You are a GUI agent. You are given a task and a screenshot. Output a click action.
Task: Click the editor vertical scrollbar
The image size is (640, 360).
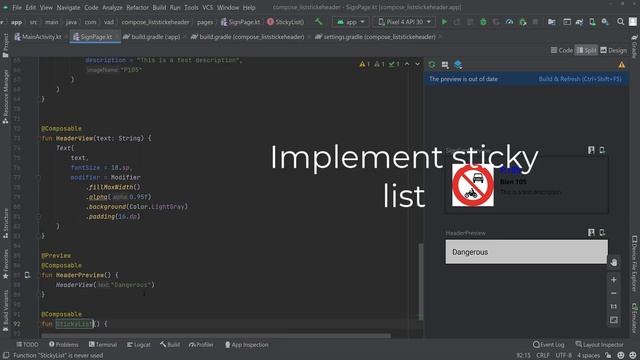coord(420,282)
